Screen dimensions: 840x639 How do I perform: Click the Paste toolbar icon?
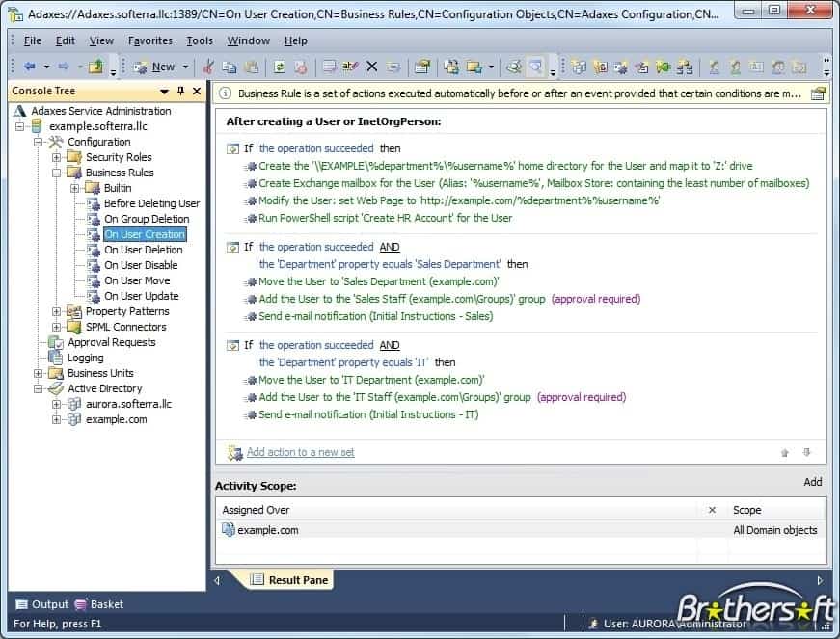tap(252, 67)
